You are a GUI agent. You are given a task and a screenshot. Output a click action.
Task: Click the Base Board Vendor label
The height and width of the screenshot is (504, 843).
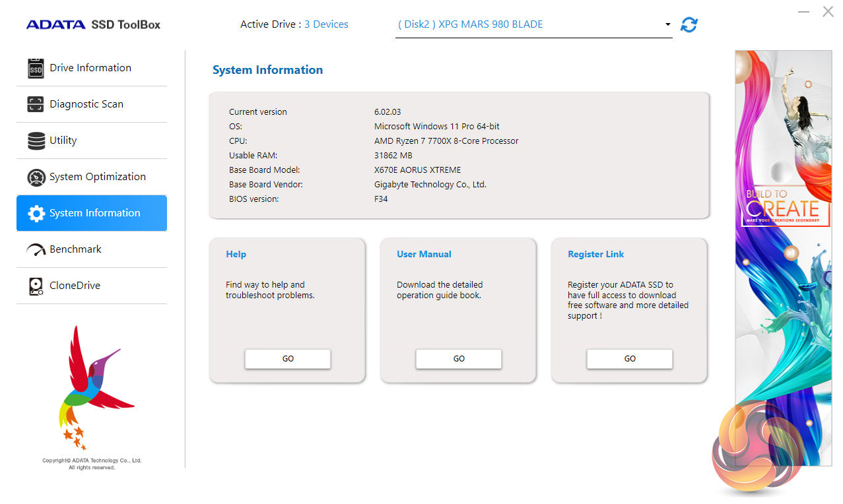(265, 185)
